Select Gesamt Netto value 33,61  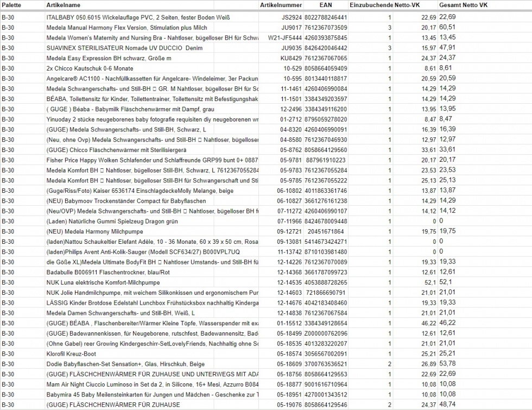click(447, 149)
